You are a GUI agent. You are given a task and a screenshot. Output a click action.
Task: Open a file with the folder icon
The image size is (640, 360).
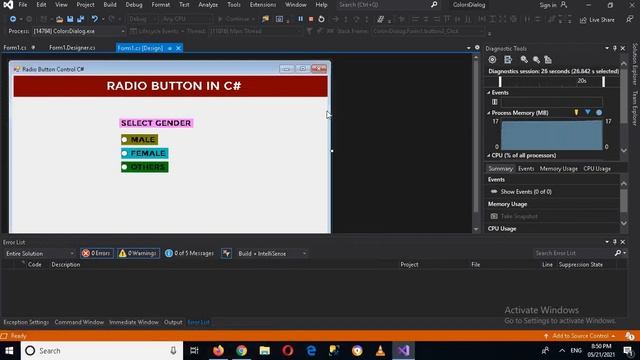[60, 19]
